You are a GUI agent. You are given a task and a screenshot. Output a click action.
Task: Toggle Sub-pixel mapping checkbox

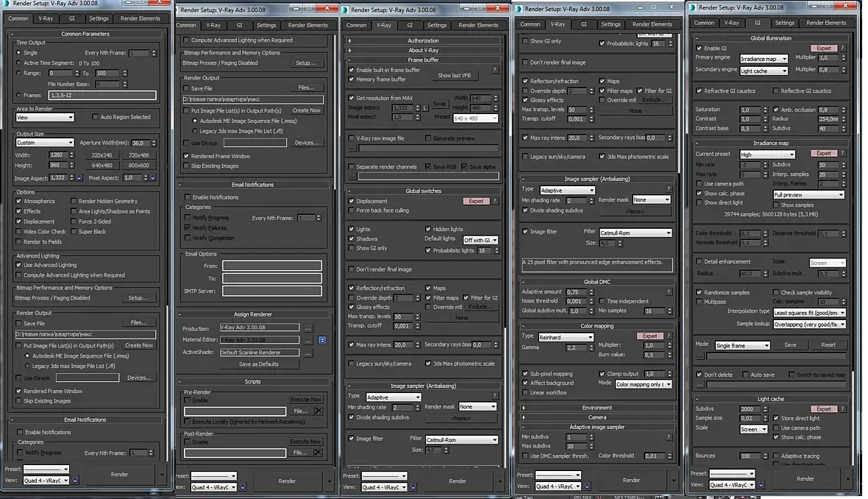coord(525,373)
